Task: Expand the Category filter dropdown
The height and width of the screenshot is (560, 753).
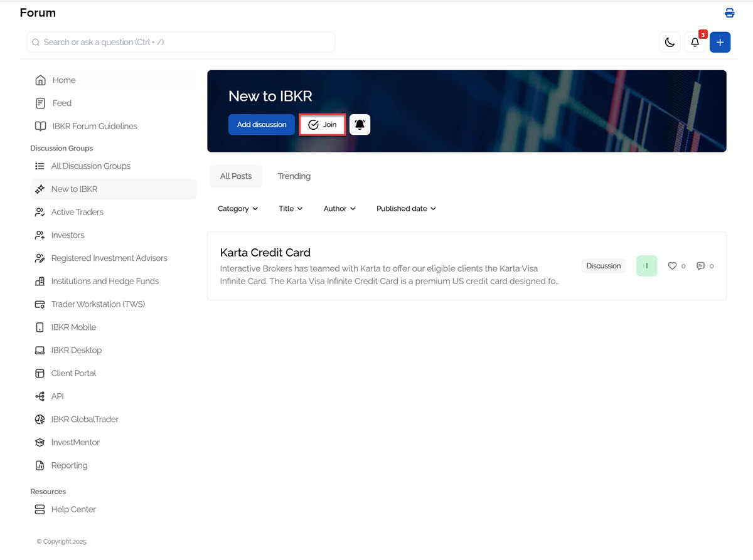Action: pos(238,208)
